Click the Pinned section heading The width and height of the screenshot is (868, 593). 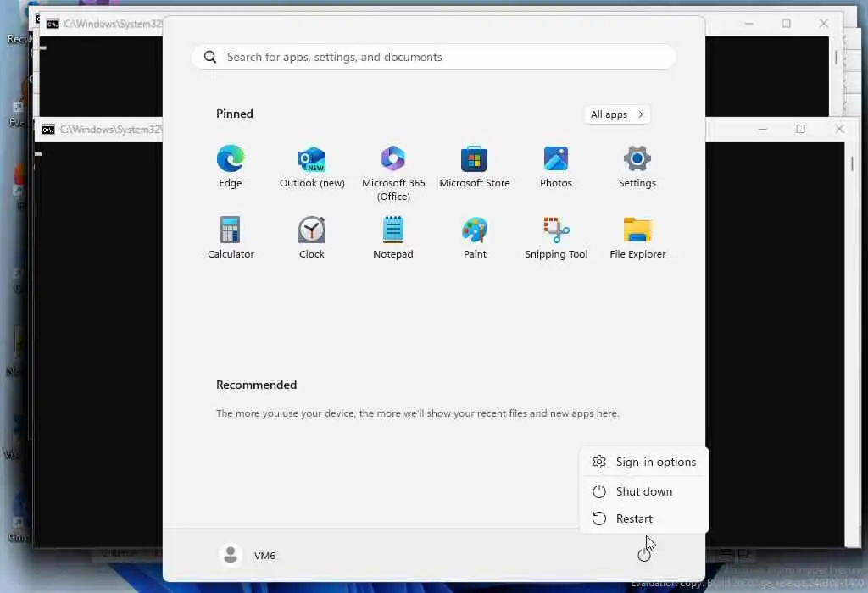(234, 114)
